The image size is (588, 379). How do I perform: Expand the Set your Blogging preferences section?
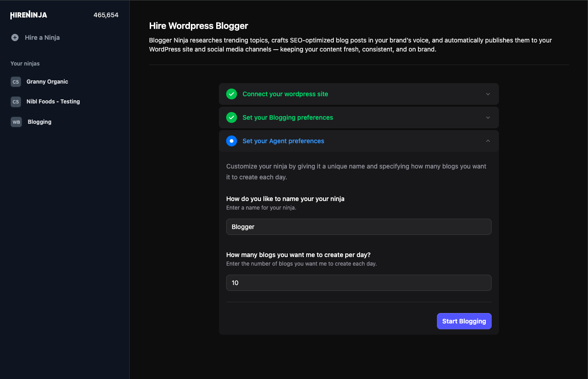pos(488,117)
